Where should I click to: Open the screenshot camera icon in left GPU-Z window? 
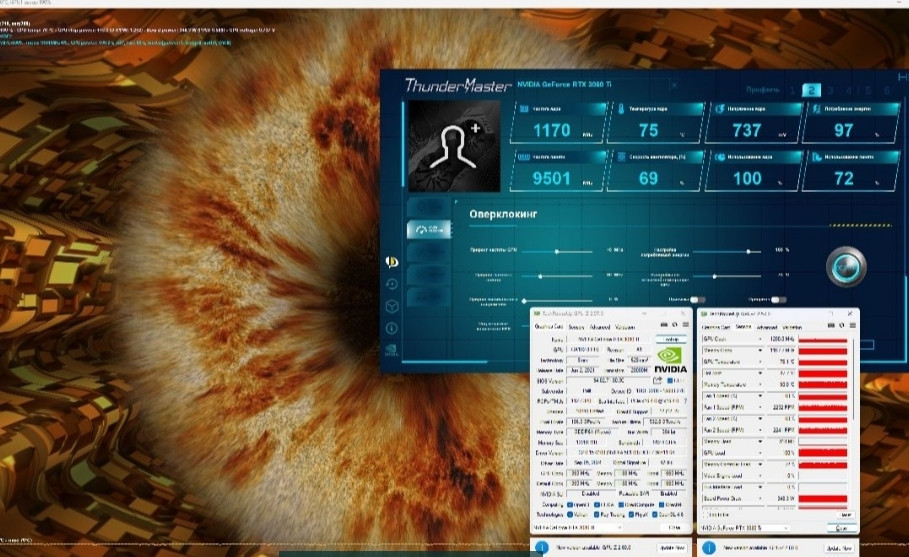coord(664,325)
